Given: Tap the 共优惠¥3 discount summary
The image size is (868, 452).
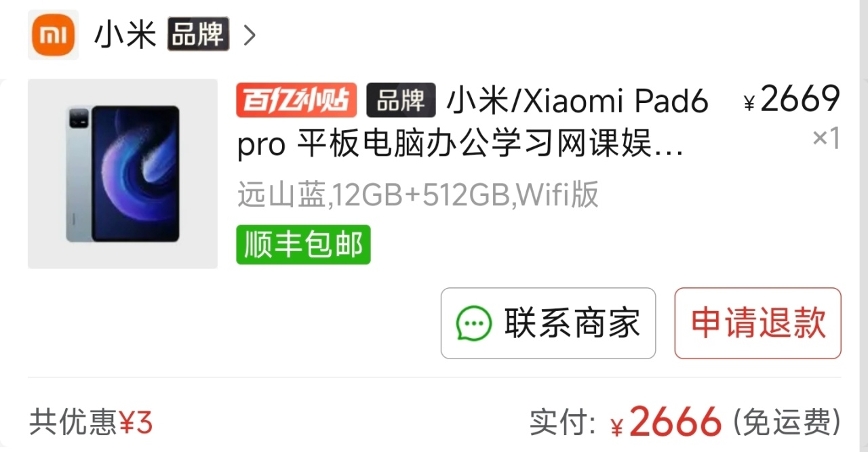Looking at the screenshot, I should pos(91,422).
